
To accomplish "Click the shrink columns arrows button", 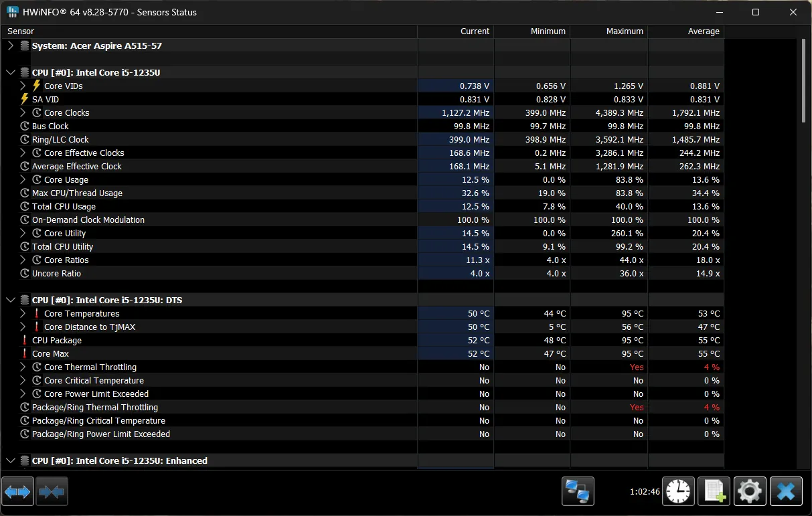I will [x=52, y=492].
